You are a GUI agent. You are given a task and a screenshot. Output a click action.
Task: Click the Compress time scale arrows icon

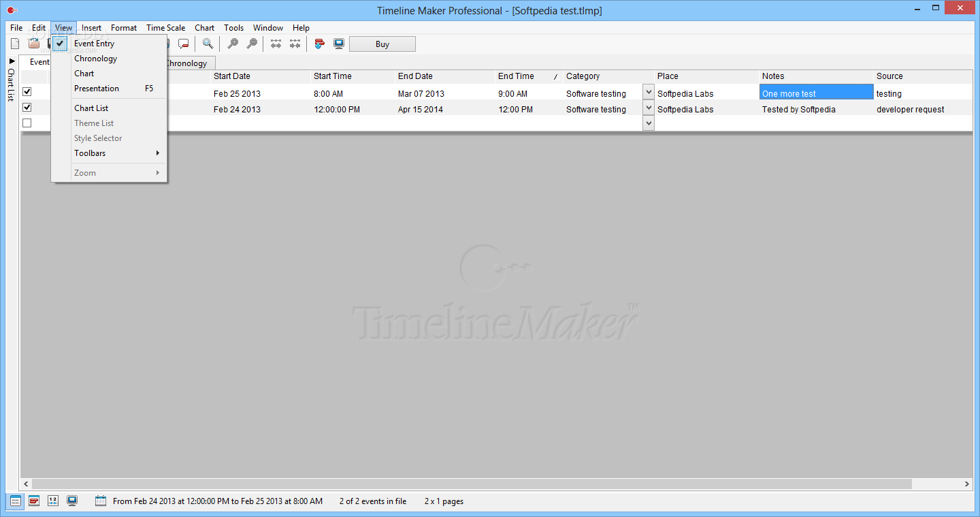tap(295, 44)
